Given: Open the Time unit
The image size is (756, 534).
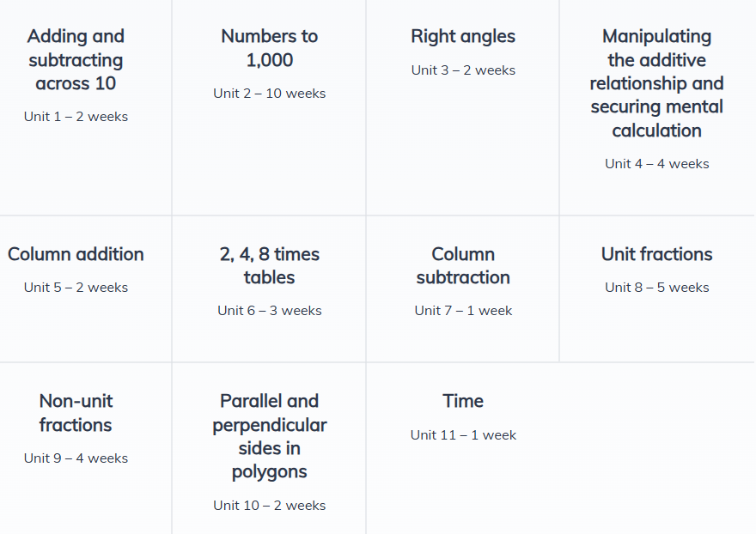Looking at the screenshot, I should 463,401.
